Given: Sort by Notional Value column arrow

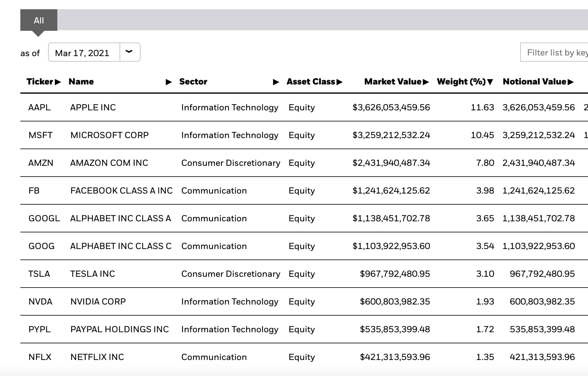Looking at the screenshot, I should click(570, 82).
